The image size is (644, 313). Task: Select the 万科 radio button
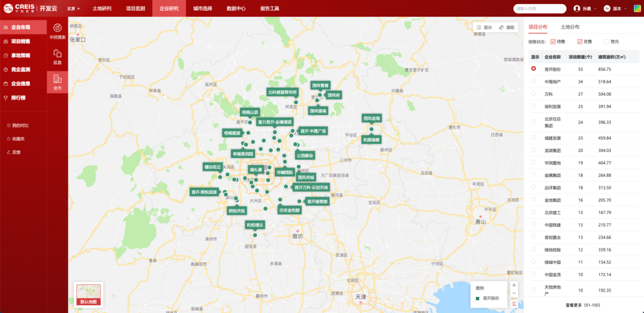[x=534, y=93]
